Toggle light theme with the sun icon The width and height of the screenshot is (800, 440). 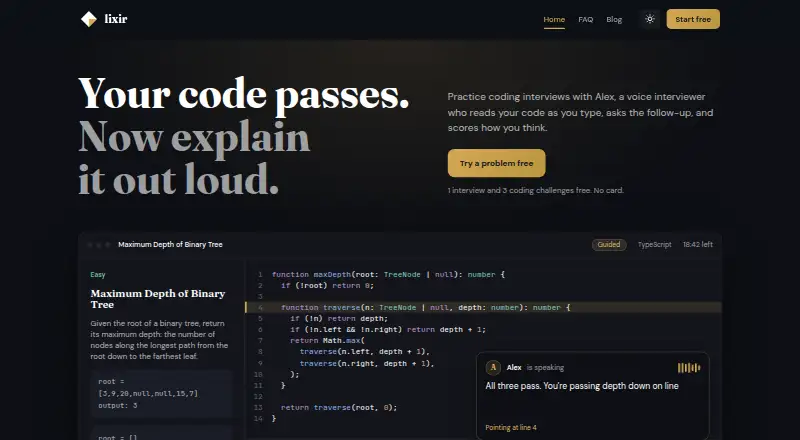click(x=649, y=19)
